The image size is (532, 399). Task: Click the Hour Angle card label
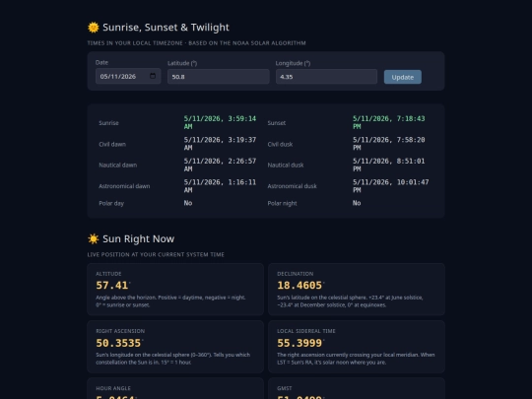[113, 388]
